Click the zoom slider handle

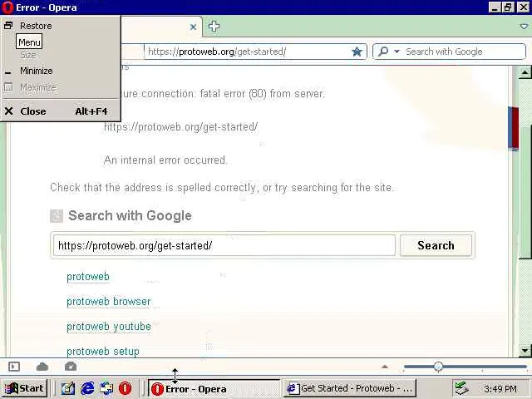438,367
